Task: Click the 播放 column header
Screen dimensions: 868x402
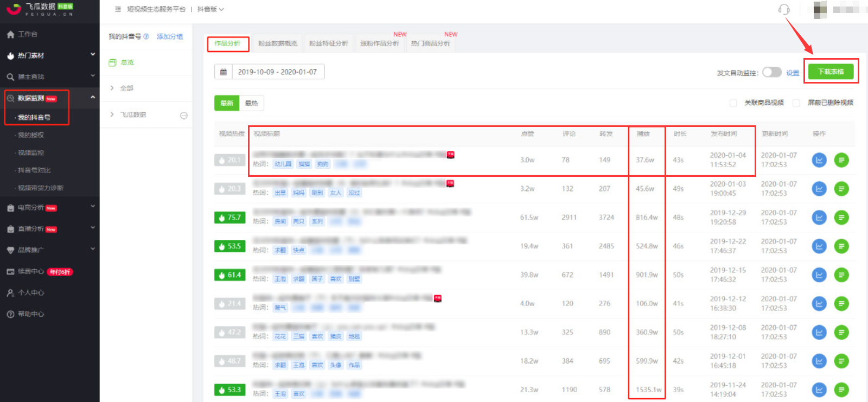Action: point(643,133)
